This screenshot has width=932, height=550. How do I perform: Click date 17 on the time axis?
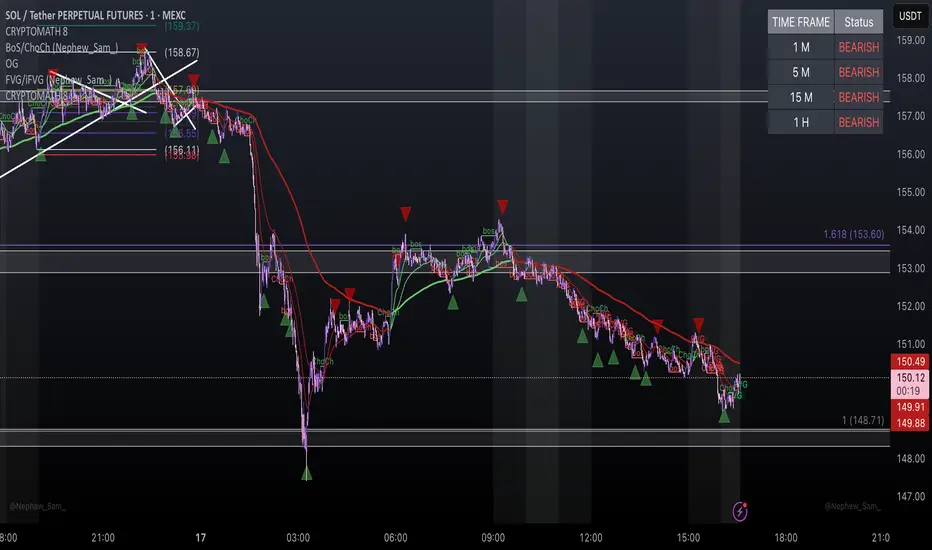tap(200, 538)
